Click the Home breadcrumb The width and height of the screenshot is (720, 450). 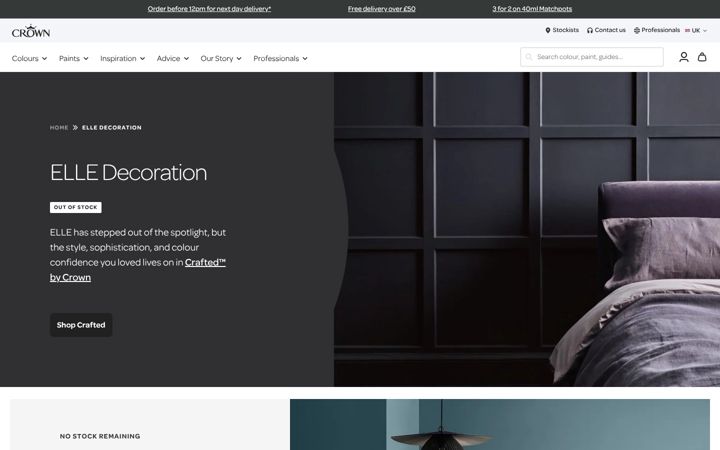(59, 128)
